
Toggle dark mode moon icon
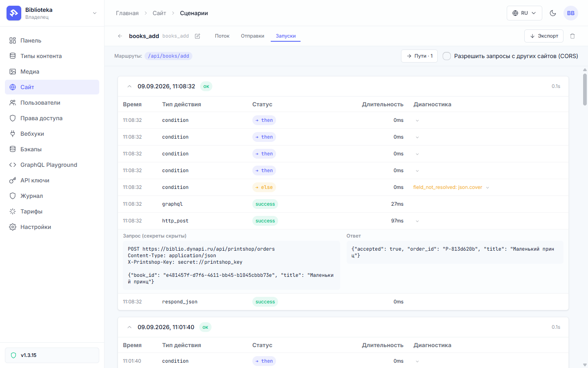(x=553, y=13)
